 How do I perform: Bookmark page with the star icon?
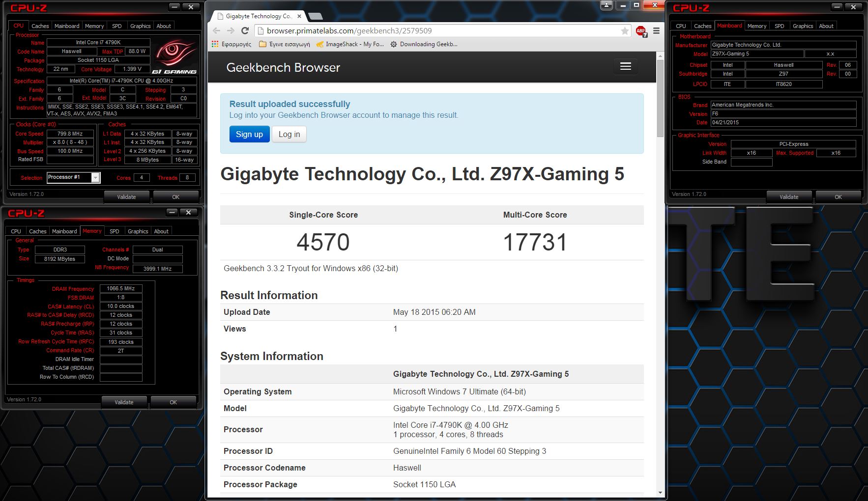[625, 31]
